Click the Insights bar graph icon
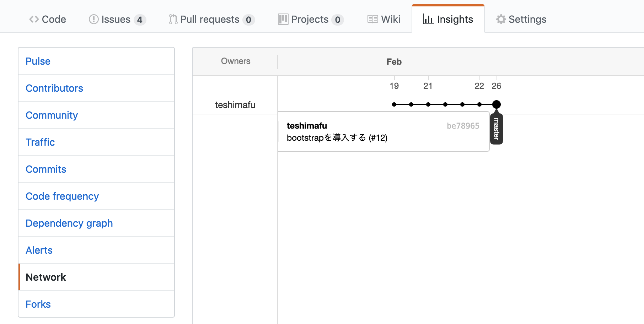 [428, 19]
